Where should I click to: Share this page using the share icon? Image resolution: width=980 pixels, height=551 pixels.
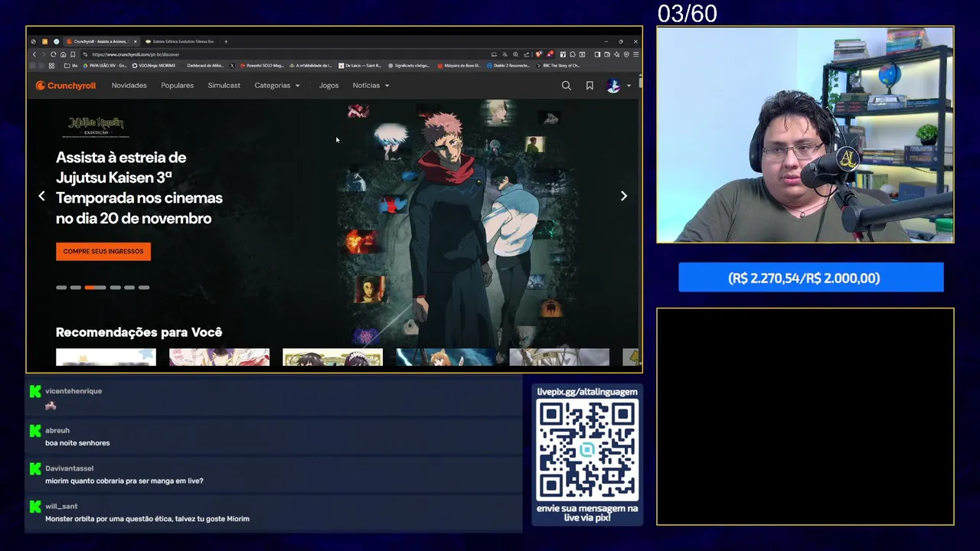pyautogui.click(x=527, y=54)
